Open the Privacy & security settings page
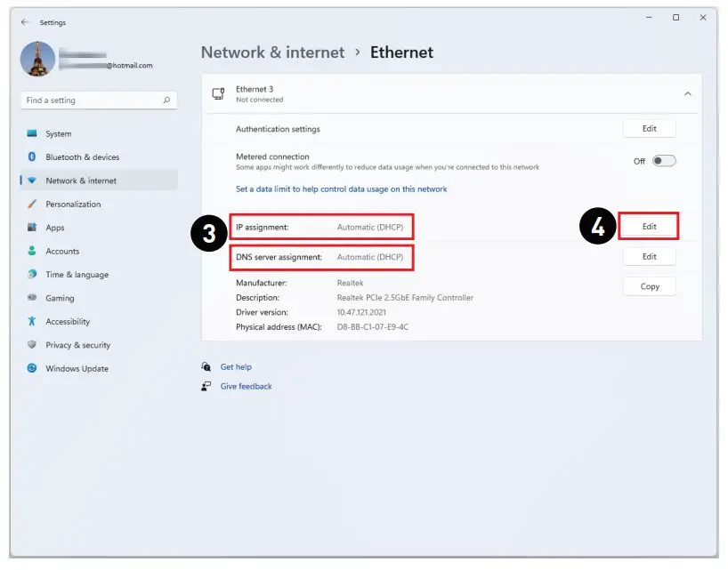This screenshot has width=728, height=570. coord(77,345)
